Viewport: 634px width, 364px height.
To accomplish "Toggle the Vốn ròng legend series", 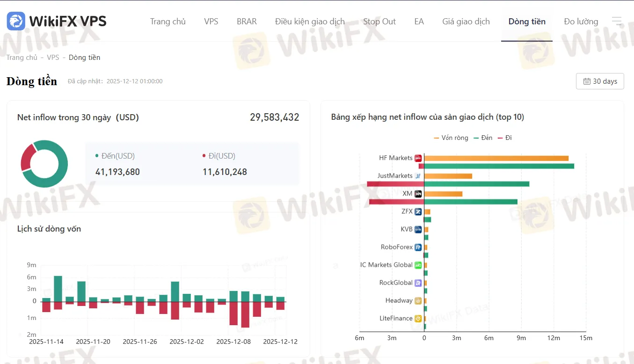I will pyautogui.click(x=450, y=138).
